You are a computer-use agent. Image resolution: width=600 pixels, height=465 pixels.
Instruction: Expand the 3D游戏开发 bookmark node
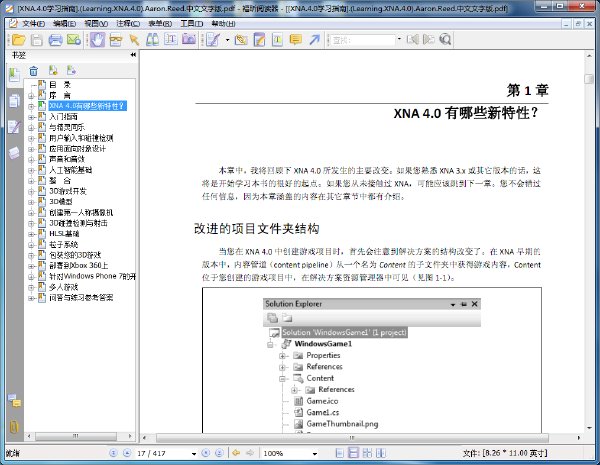31,192
